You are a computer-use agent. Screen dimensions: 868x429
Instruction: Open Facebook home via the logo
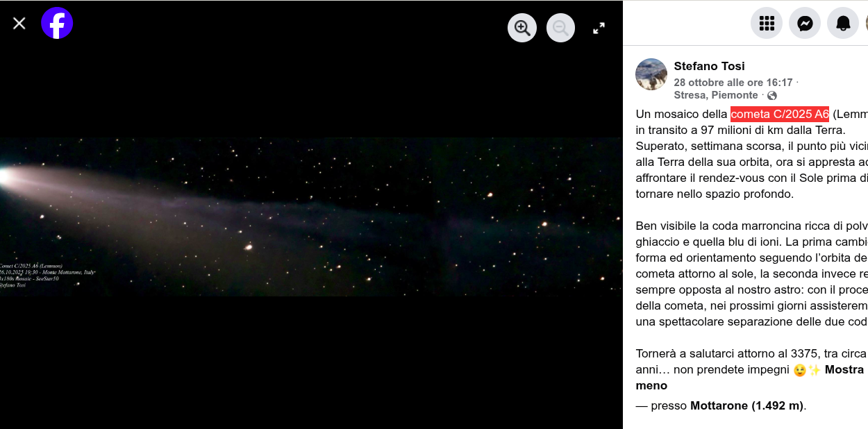[57, 23]
